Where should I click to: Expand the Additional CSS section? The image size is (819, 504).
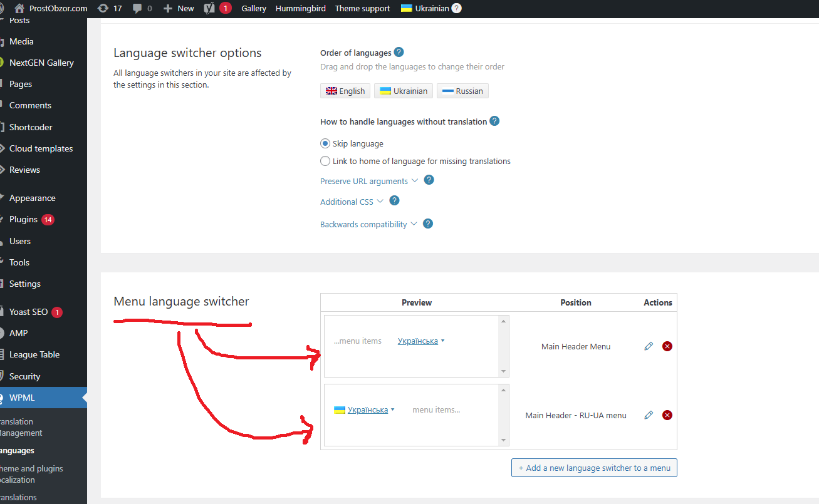pos(352,202)
